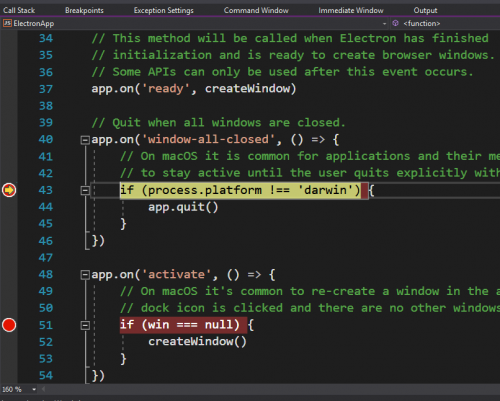Click the highlighted 'win === null' condition
500x401 pixels.
190,325
